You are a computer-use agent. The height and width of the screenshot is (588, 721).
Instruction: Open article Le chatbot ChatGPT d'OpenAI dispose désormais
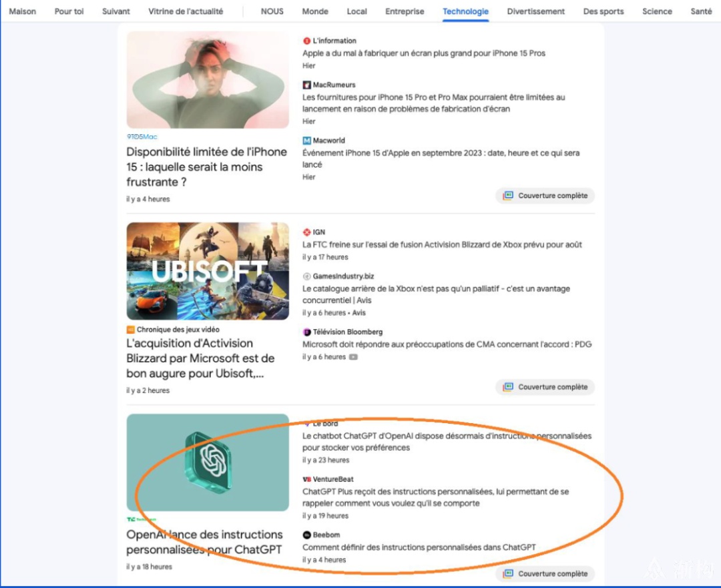point(447,442)
